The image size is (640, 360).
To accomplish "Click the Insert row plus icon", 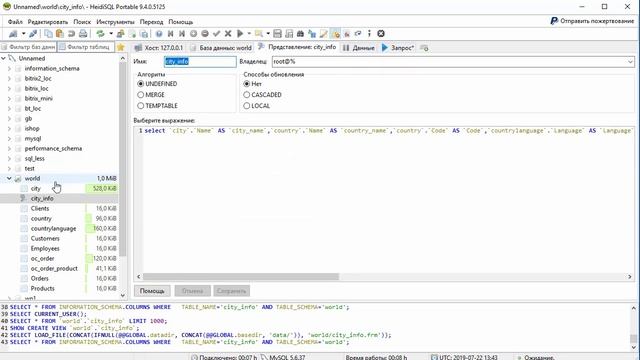I will coord(193,33).
